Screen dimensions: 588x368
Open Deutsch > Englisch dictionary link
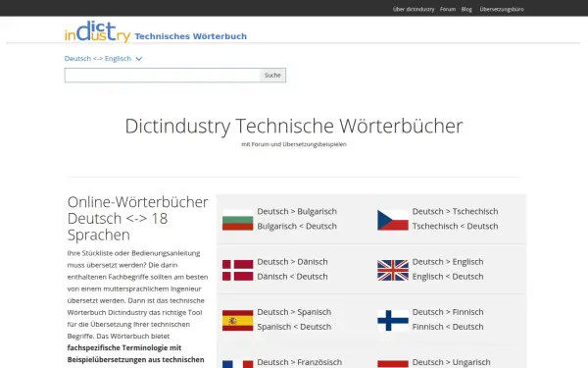(x=448, y=262)
